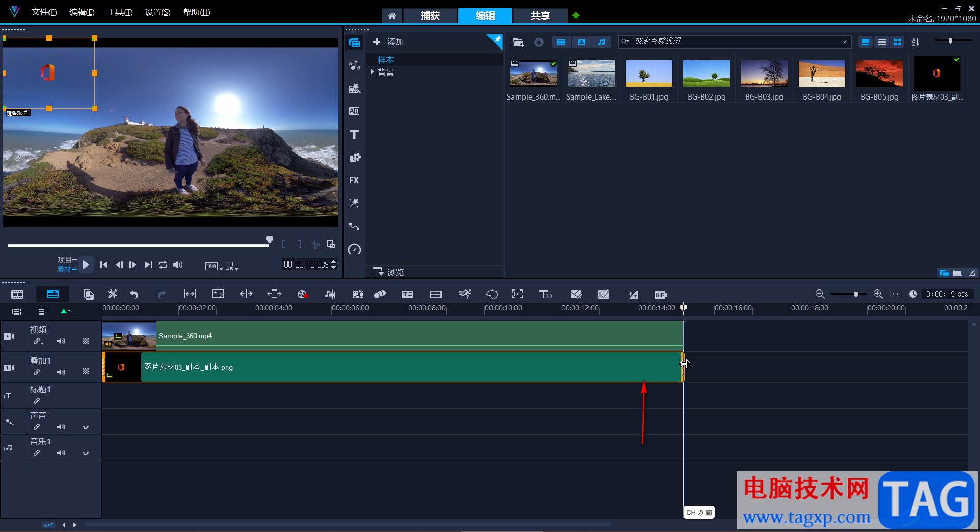Viewport: 980px width, 532px height.
Task: Open search options dropdown in search box
Action: click(626, 41)
